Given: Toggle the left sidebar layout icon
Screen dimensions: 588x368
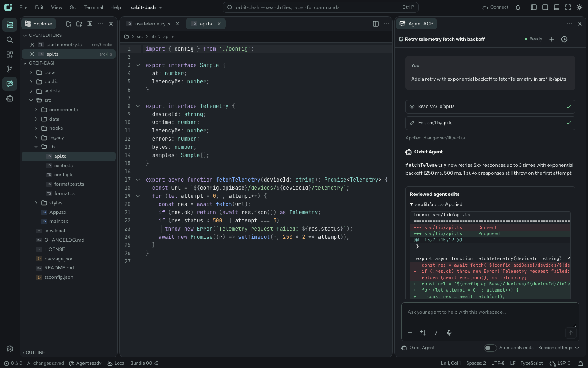Looking at the screenshot, I should point(534,7).
